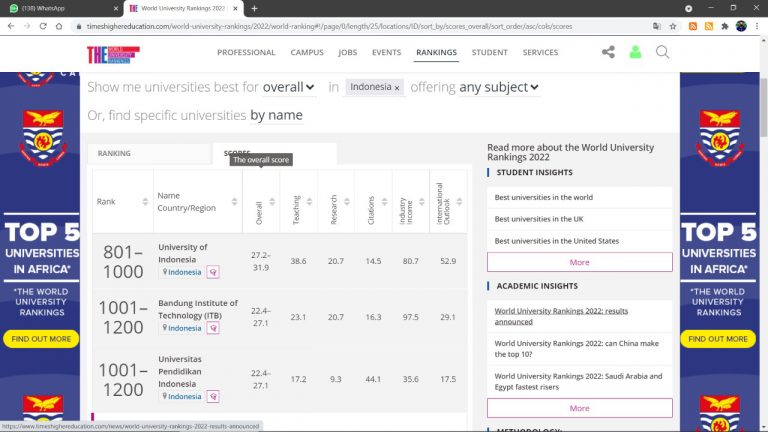Image resolution: width=768 pixels, height=432 pixels.
Task: Click the 80.7 Industry Income value
Action: coord(410,261)
